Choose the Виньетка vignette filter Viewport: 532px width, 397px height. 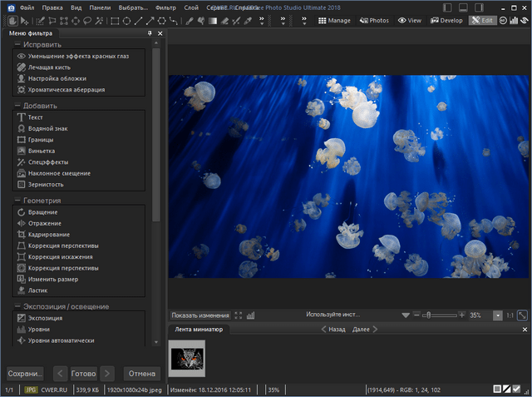pyautogui.click(x=41, y=151)
